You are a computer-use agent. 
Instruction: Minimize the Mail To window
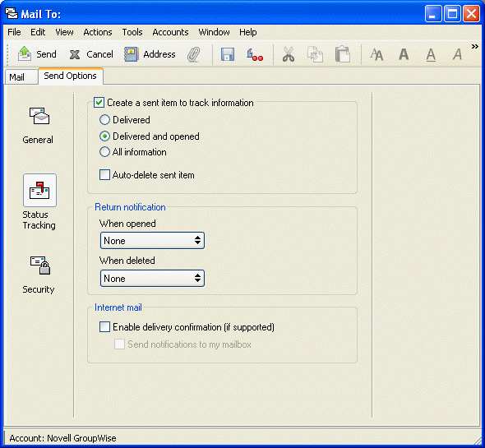[433, 14]
